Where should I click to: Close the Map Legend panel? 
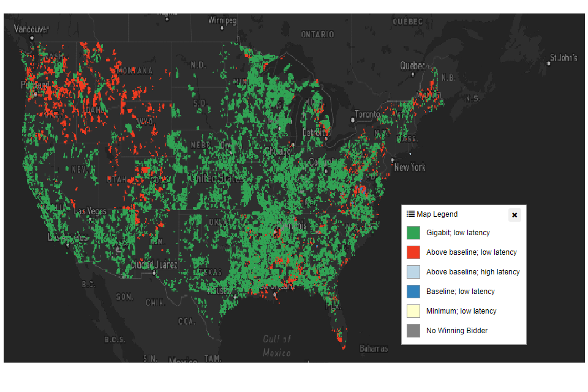(x=514, y=215)
